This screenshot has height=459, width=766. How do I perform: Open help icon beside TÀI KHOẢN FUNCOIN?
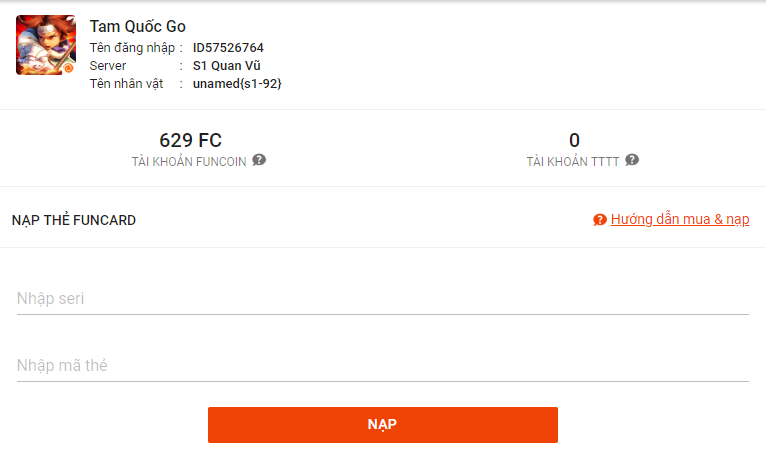[x=259, y=160]
